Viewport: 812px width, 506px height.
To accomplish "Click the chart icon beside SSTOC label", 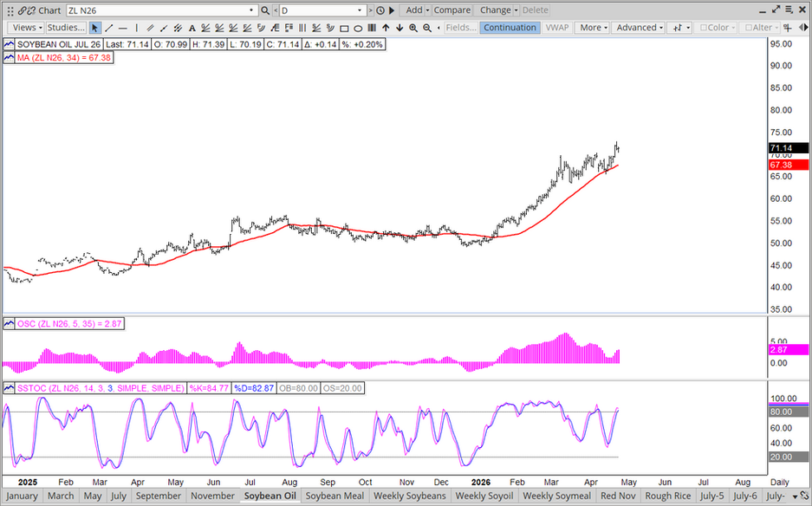I will 9,388.
